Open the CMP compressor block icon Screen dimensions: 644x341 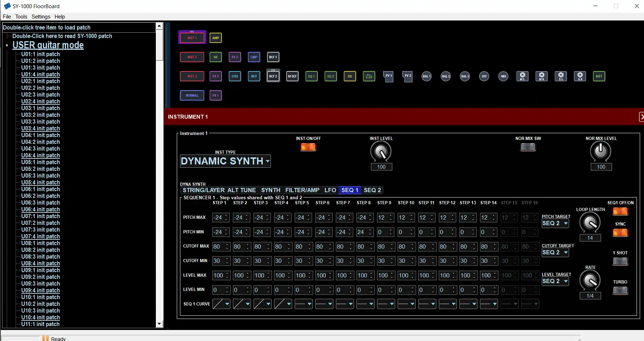tap(253, 57)
